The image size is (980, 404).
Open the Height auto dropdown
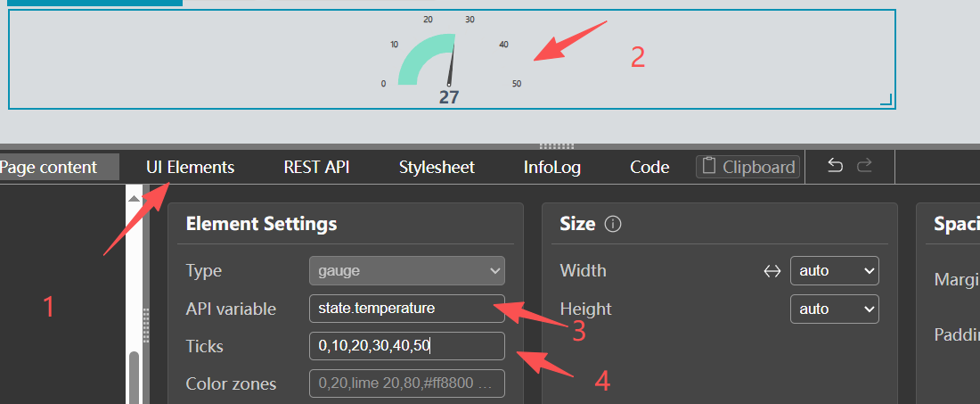point(835,309)
